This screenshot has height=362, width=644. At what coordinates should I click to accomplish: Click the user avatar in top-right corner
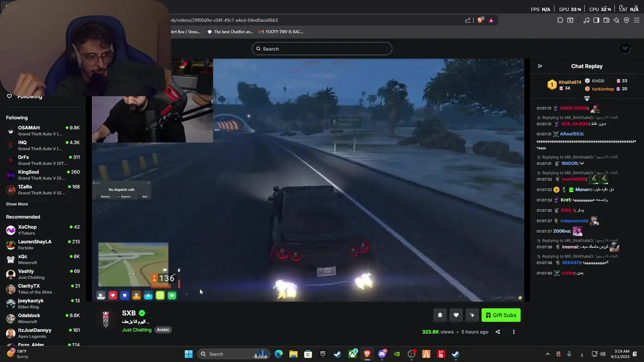coord(625,48)
